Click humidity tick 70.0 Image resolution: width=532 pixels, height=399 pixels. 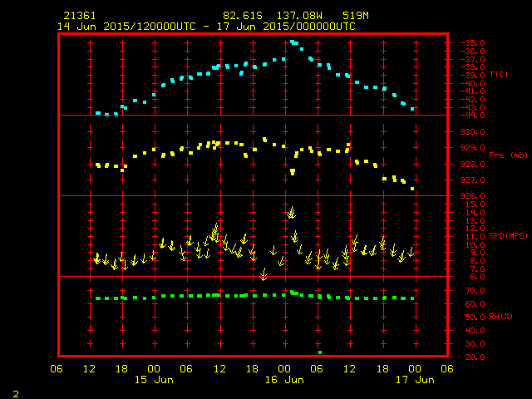point(475,291)
